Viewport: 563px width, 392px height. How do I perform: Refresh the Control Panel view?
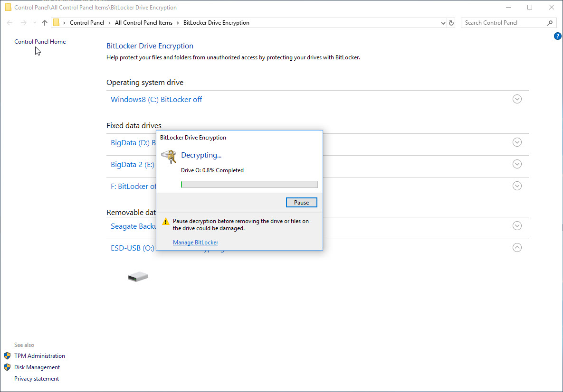point(451,23)
